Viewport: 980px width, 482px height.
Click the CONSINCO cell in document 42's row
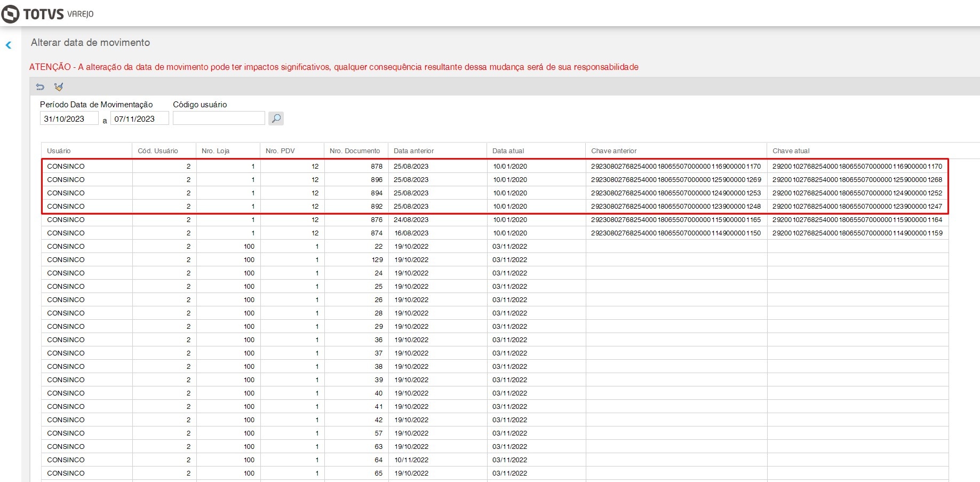(x=87, y=420)
